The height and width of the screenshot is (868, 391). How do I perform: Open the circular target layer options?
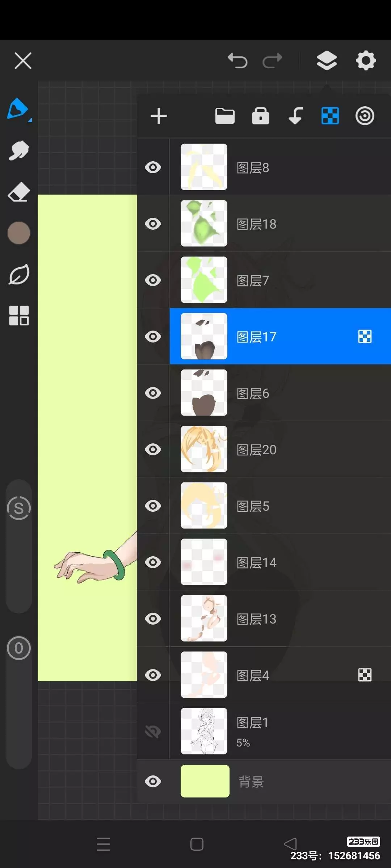(x=365, y=116)
